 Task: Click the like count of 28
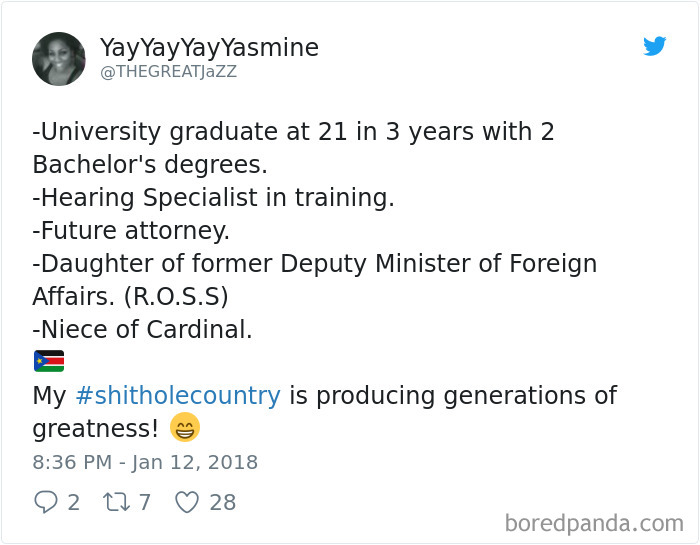click(223, 502)
